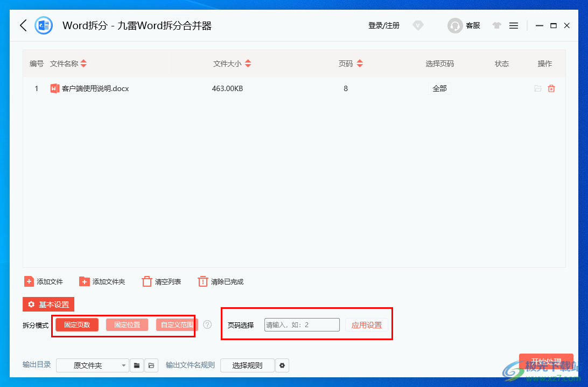Viewport: 588px width, 387px height.
Task: Click the 清除已完成 clear finished icon
Action: [203, 281]
